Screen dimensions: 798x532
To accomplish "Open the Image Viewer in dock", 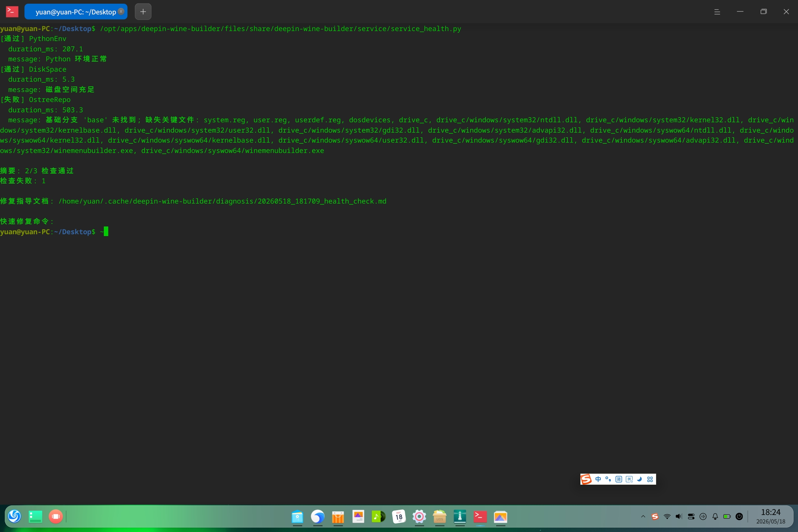I will click(x=501, y=517).
